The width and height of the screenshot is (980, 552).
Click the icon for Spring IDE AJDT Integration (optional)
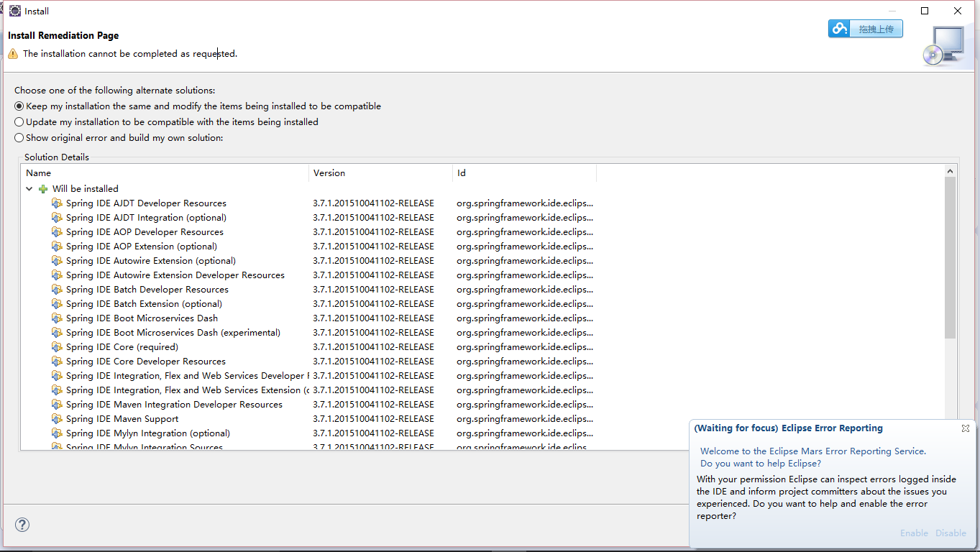click(x=58, y=218)
